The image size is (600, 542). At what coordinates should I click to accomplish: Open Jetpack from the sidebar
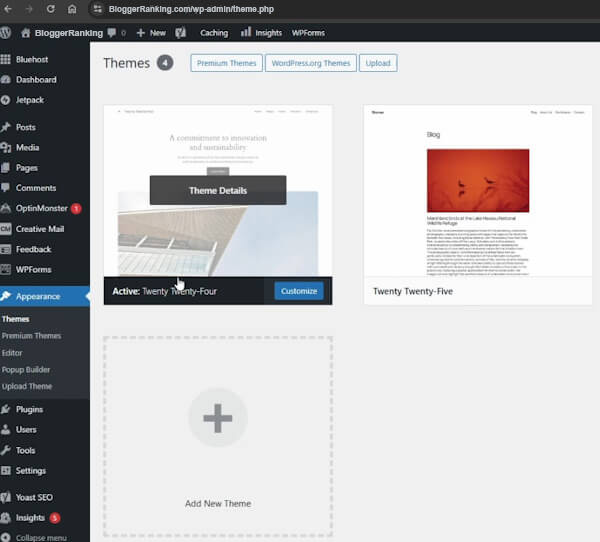click(x=29, y=100)
